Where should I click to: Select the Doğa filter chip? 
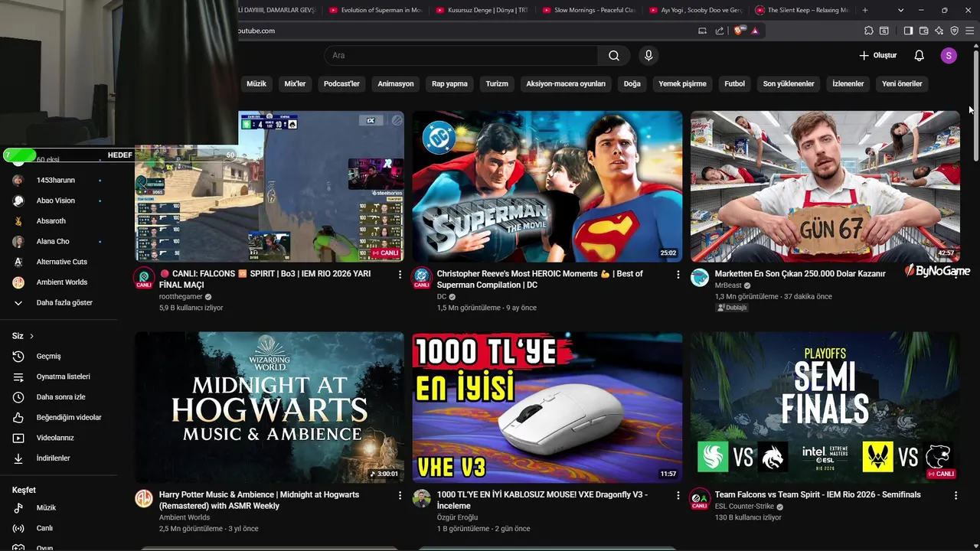tap(632, 83)
